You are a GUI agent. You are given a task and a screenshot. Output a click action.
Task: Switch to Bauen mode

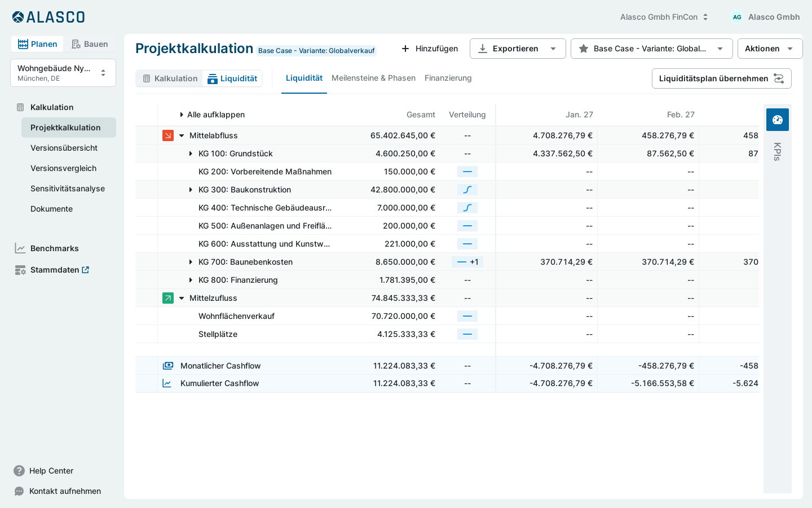coord(90,44)
